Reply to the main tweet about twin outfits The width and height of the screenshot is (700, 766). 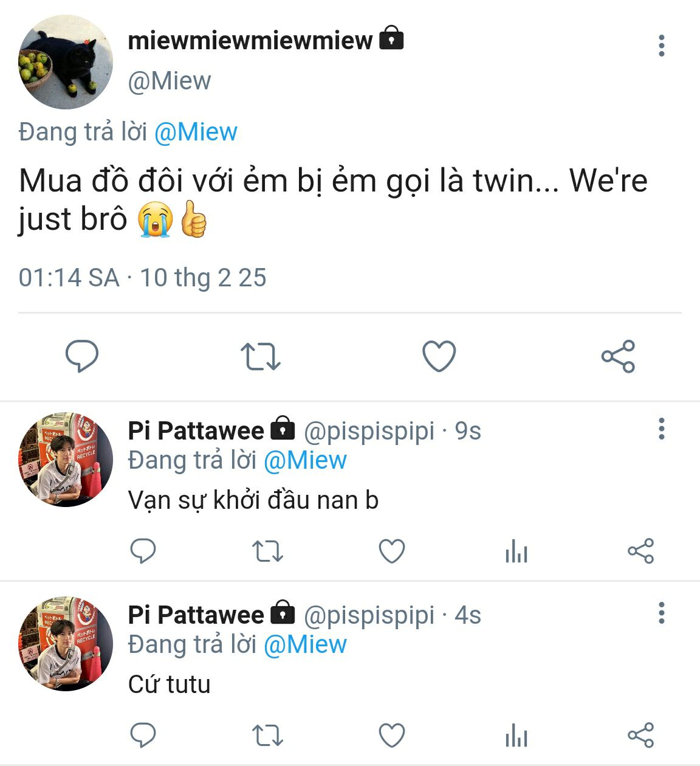click(81, 356)
